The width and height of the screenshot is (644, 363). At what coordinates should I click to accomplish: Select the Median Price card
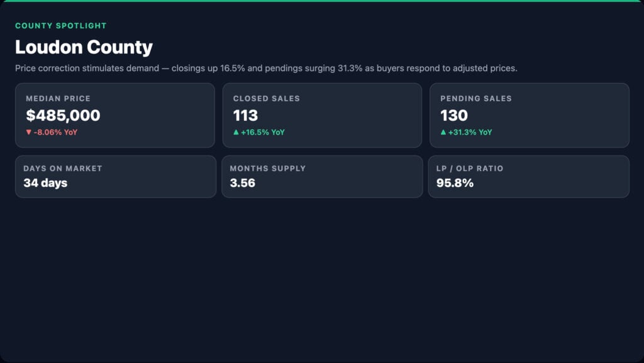[115, 115]
